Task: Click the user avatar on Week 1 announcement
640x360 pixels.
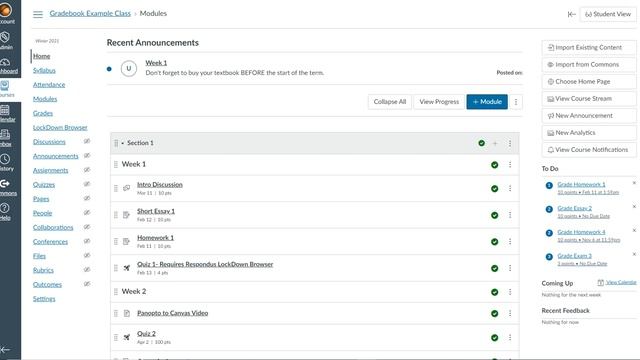Action: pos(129,69)
